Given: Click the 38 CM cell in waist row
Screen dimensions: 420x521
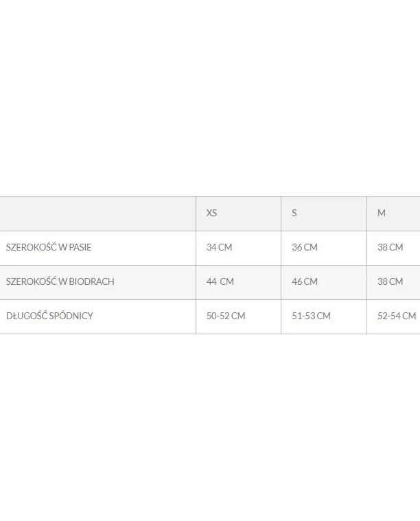Looking at the screenshot, I should click(x=390, y=247).
